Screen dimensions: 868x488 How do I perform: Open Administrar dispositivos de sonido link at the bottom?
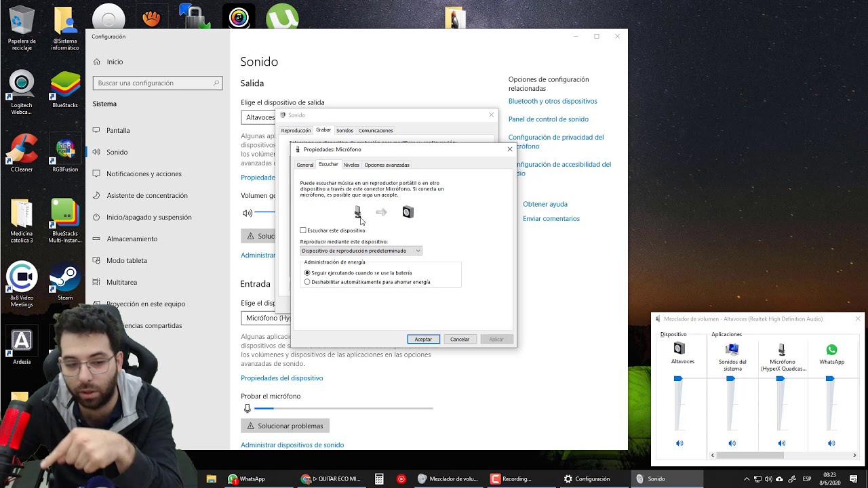(292, 445)
